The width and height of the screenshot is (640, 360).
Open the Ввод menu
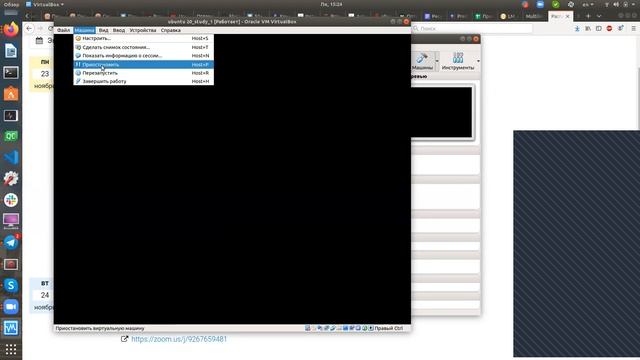click(119, 30)
